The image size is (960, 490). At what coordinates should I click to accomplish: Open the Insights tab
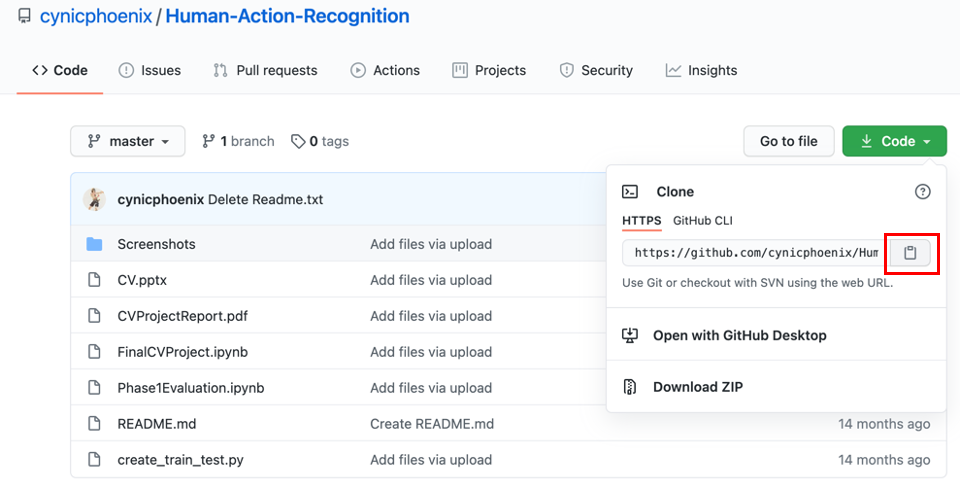pyautogui.click(x=702, y=70)
